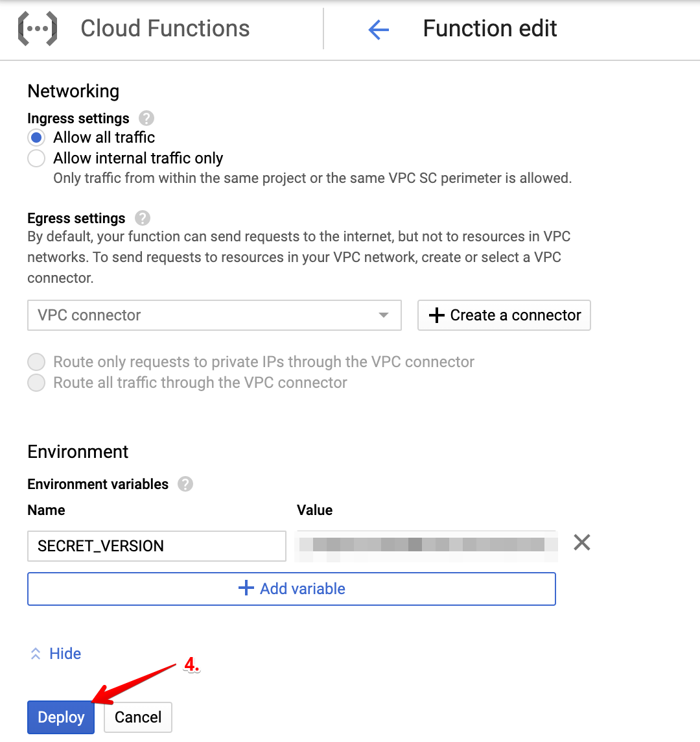
Task: Open help for Egress settings
Action: 143,219
